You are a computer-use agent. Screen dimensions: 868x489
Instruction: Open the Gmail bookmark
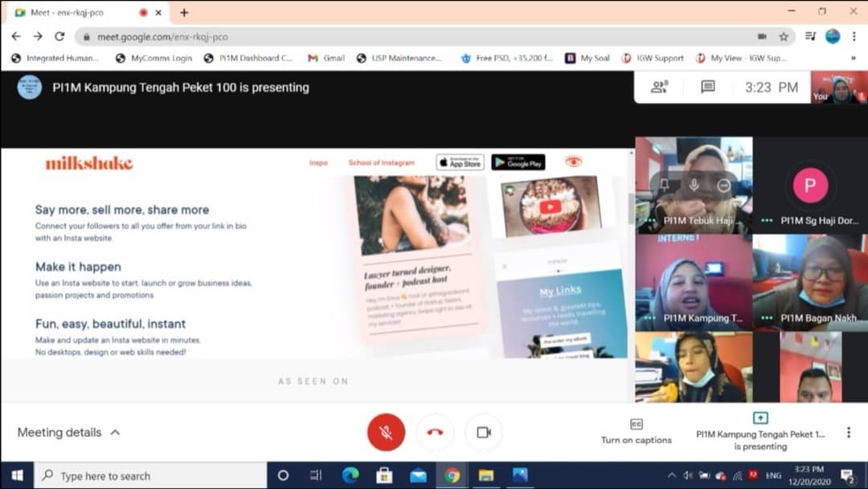pyautogui.click(x=326, y=58)
